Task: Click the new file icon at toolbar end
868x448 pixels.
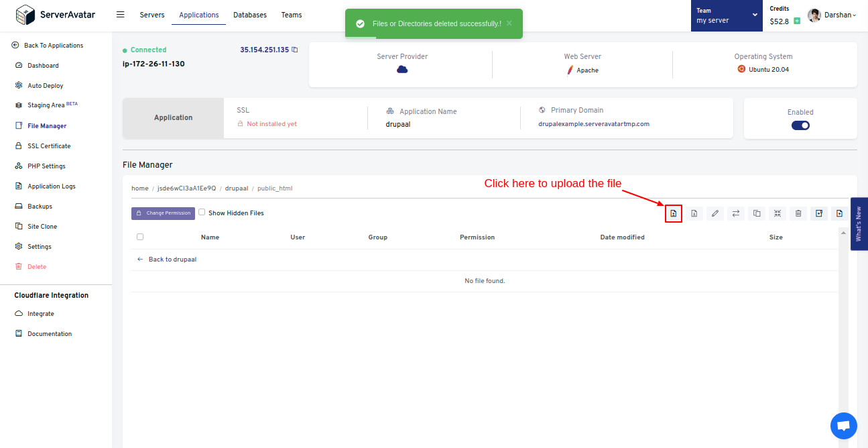Action: click(x=839, y=213)
